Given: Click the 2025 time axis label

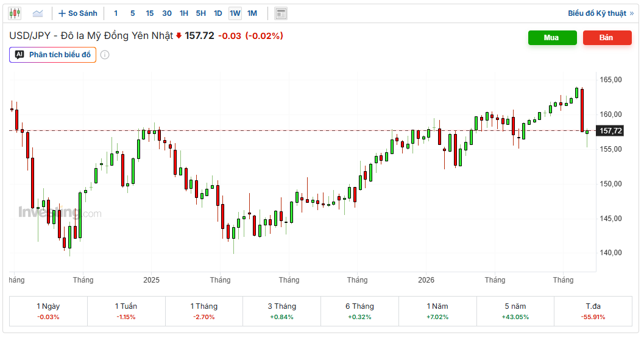Looking at the screenshot, I should pyautogui.click(x=151, y=280).
